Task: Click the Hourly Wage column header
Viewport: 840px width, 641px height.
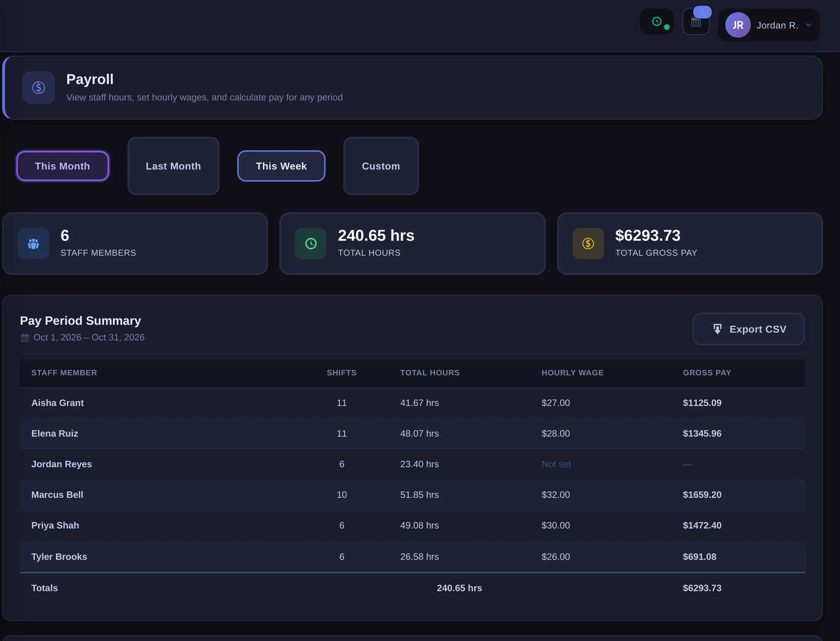Action: point(573,373)
